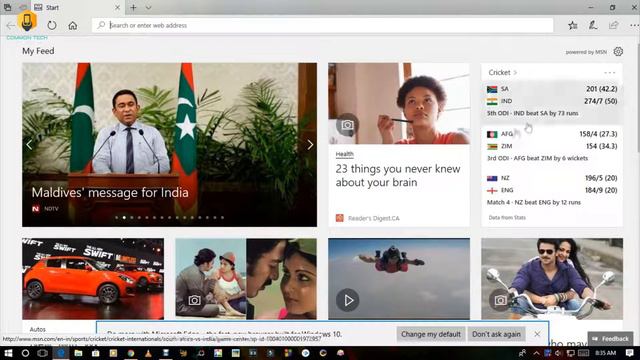Open the Add notes pen tool
Image resolution: width=640 pixels, height=360 pixels.
tap(593, 25)
